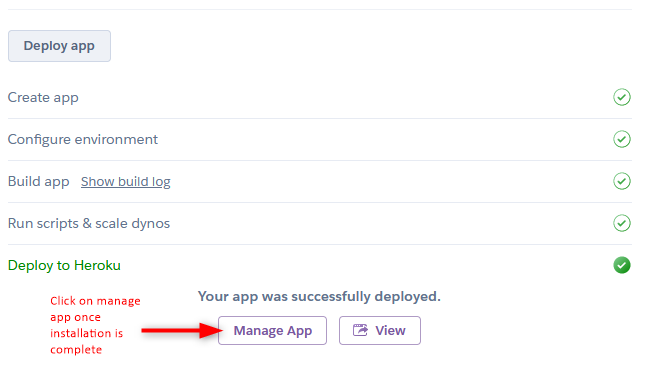Select the Create app step label
The image size is (657, 391).
(x=43, y=98)
